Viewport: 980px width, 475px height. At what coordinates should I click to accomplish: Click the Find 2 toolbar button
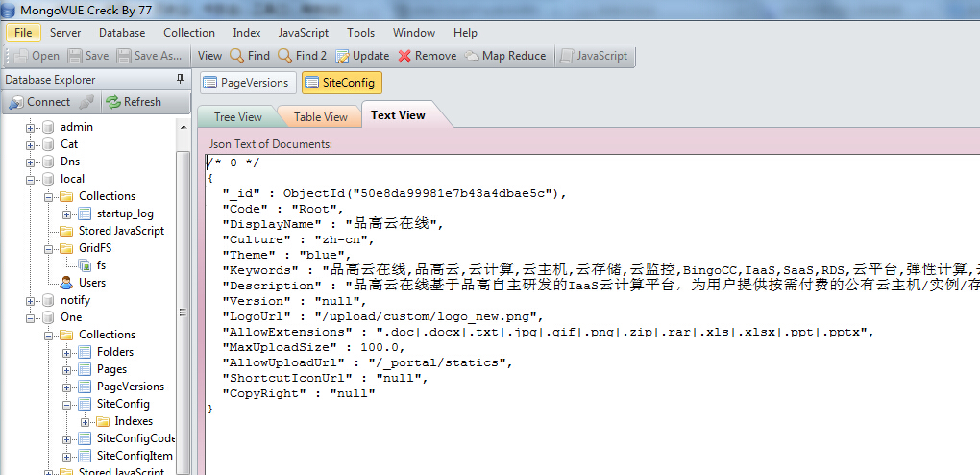pos(303,56)
